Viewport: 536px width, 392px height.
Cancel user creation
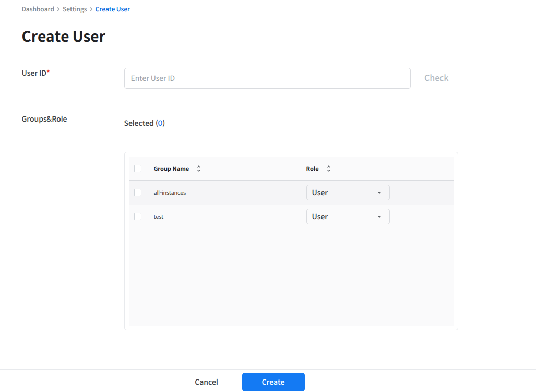click(206, 382)
